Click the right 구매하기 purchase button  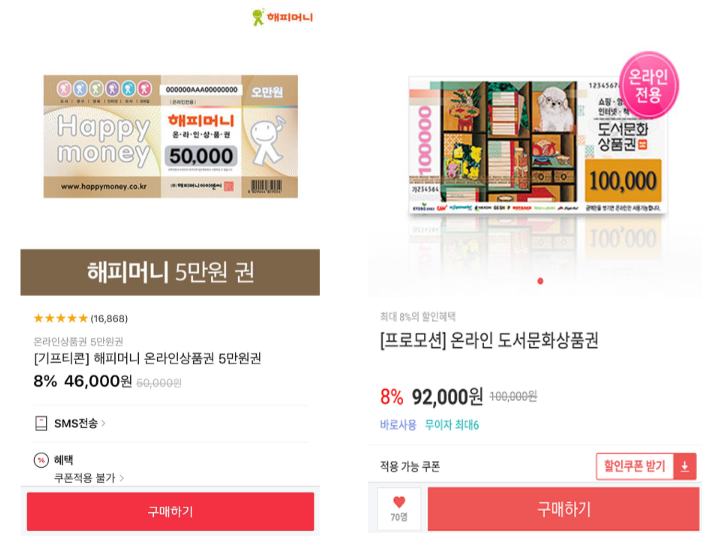(x=563, y=509)
